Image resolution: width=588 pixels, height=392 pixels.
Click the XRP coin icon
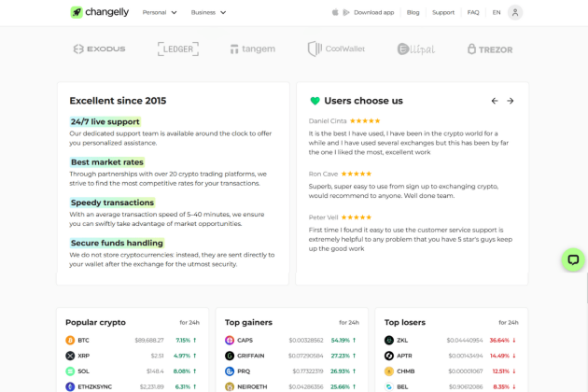pyautogui.click(x=70, y=356)
